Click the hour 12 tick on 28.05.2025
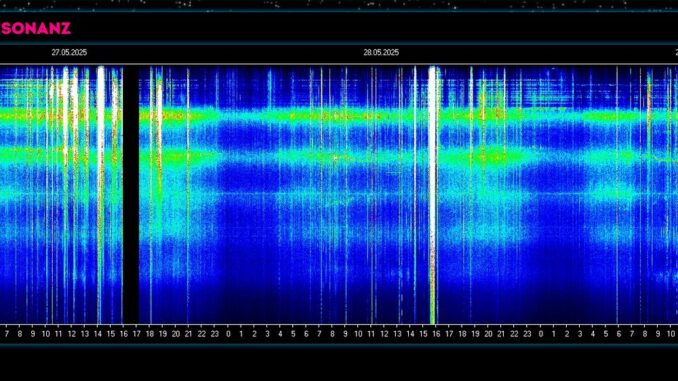 click(384, 334)
